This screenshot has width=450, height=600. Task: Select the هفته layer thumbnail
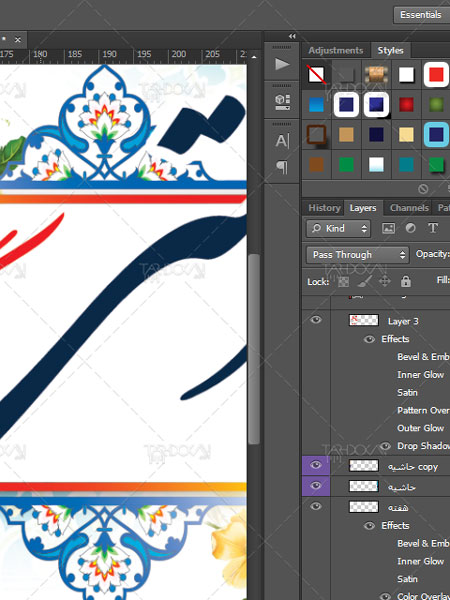[364, 507]
